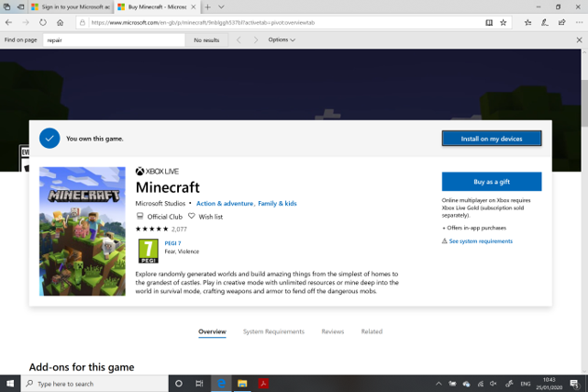Click Buy as a gift button

(492, 182)
